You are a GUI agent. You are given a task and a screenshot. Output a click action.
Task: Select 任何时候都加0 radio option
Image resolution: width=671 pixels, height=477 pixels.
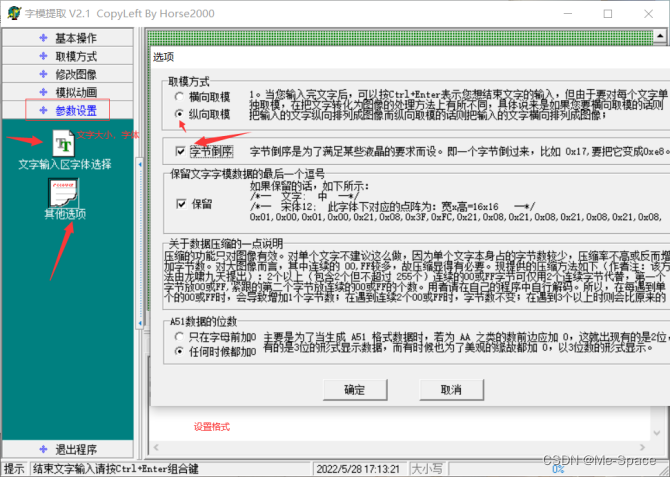click(x=179, y=352)
